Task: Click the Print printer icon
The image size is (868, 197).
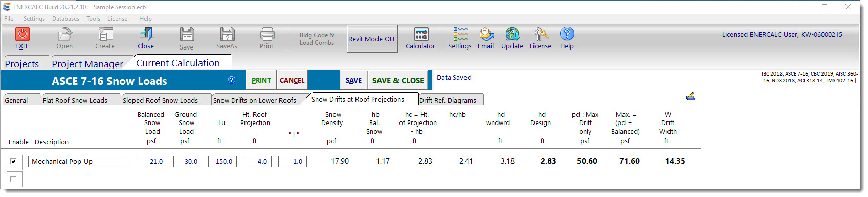Action: coord(267,34)
